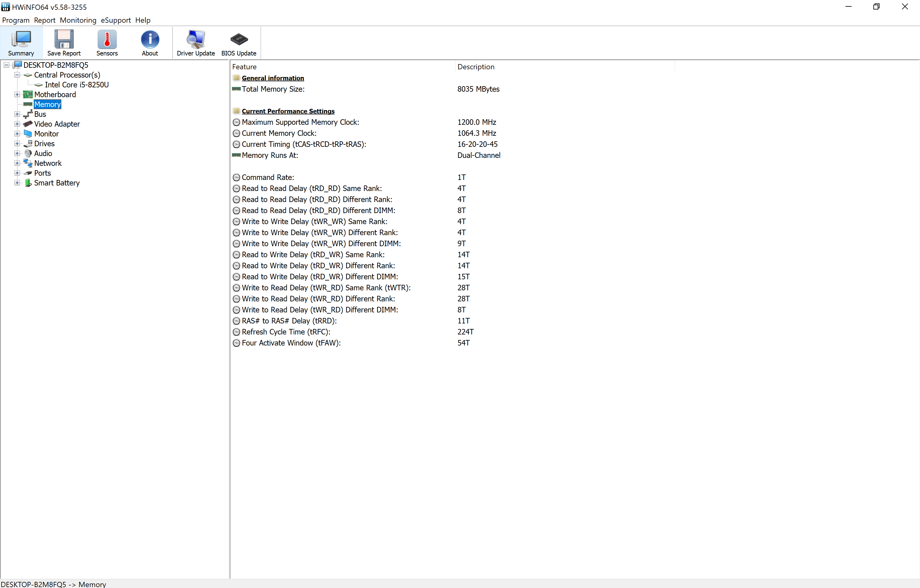
Task: Click the Monitor tree icon
Action: pos(28,134)
